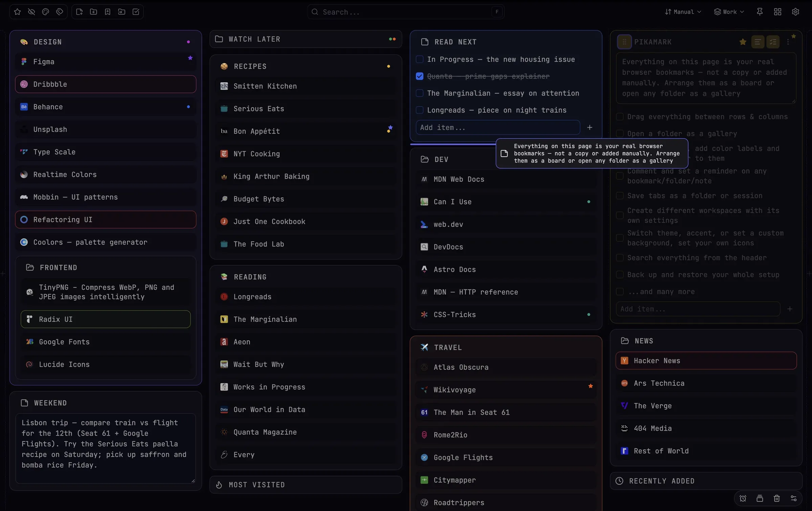Open the Hacker News bookmark
Screen dimensions: 812x511
706,361
